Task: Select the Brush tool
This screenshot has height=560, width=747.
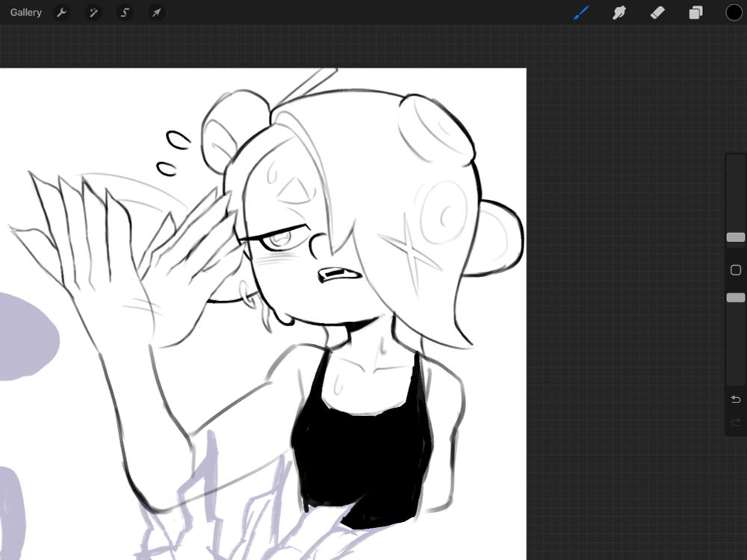Action: [x=581, y=13]
